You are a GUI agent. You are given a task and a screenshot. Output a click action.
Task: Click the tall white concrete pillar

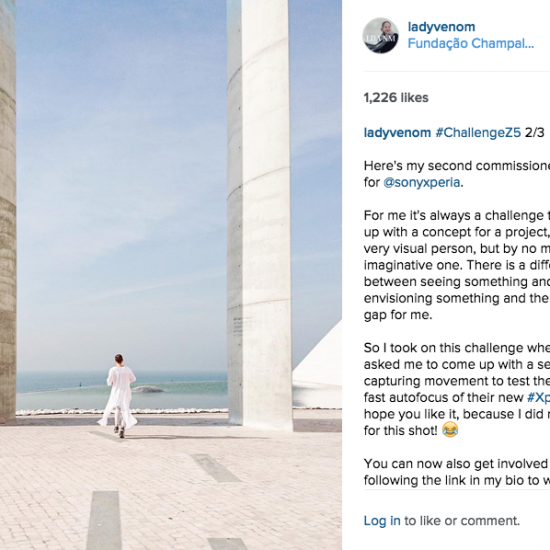pyautogui.click(x=260, y=214)
